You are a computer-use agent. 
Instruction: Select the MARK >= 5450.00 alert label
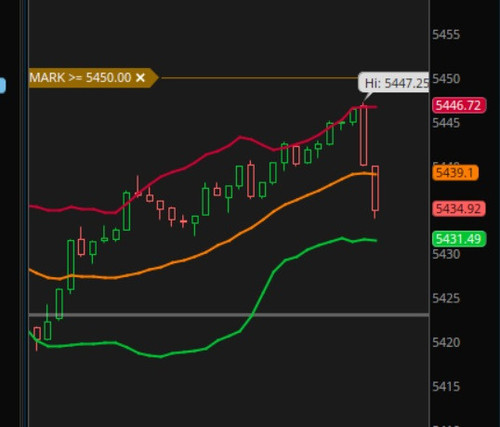pyautogui.click(x=93, y=78)
